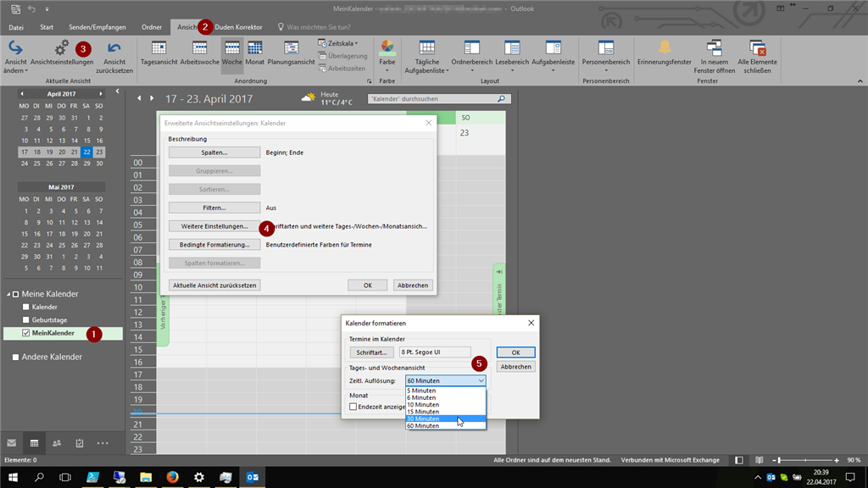Screen dimensions: 868x488
Task: Go to previous month in mini calendar
Action: pos(22,94)
